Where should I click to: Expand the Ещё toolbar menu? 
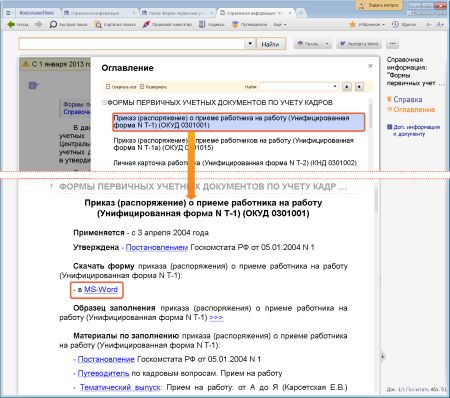tap(280, 25)
